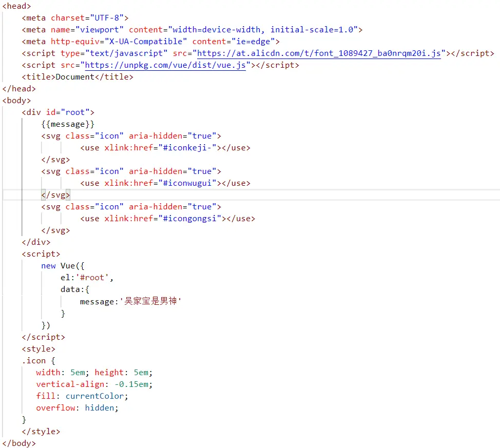The width and height of the screenshot is (500, 448).
Task: Open the unpkg.com vue.js URL link
Action: tap(165, 65)
